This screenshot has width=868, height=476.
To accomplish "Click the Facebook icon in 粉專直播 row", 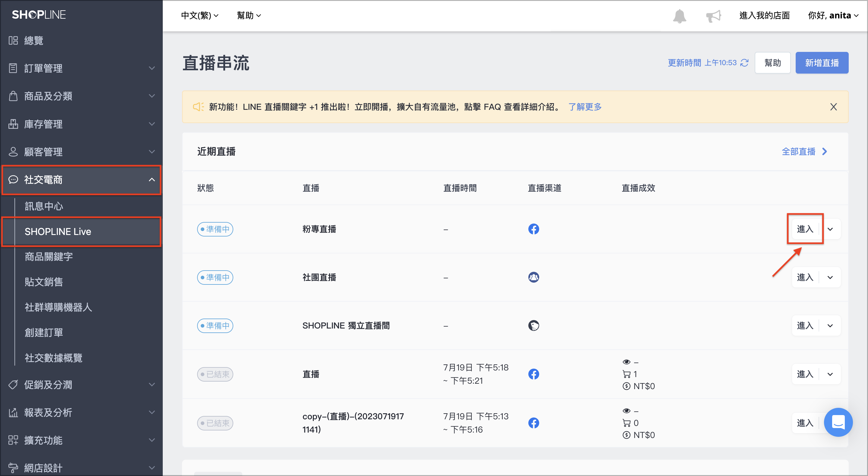I will 533,229.
